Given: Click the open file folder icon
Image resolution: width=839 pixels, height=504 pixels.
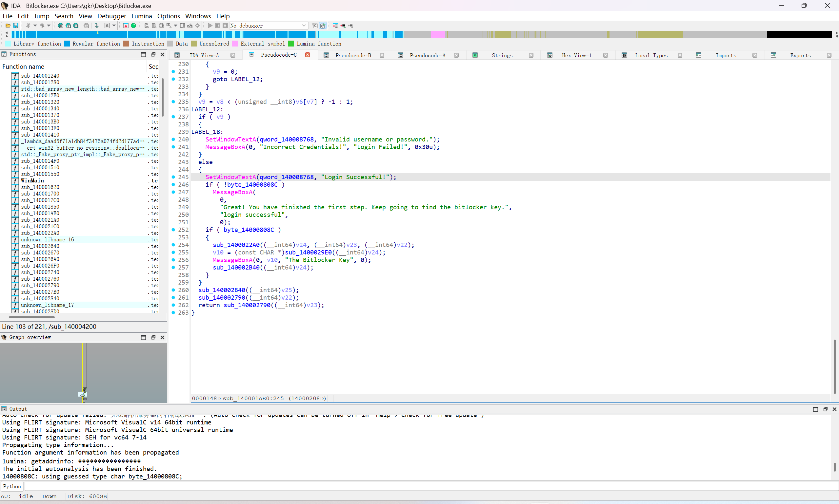Looking at the screenshot, I should (8, 26).
